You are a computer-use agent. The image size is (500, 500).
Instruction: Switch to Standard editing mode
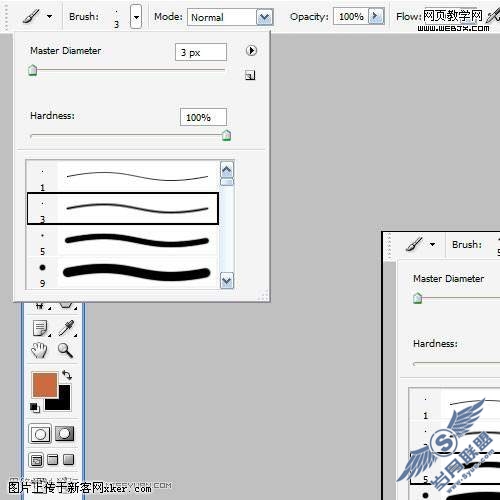pyautogui.click(x=40, y=434)
